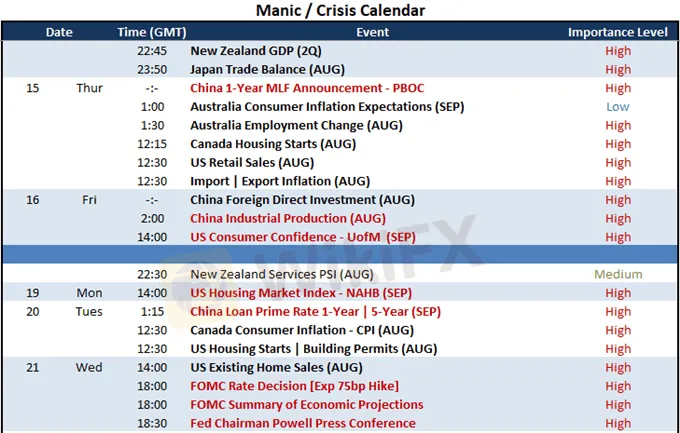Open FOMC Summary of Economic Projections

307,405
